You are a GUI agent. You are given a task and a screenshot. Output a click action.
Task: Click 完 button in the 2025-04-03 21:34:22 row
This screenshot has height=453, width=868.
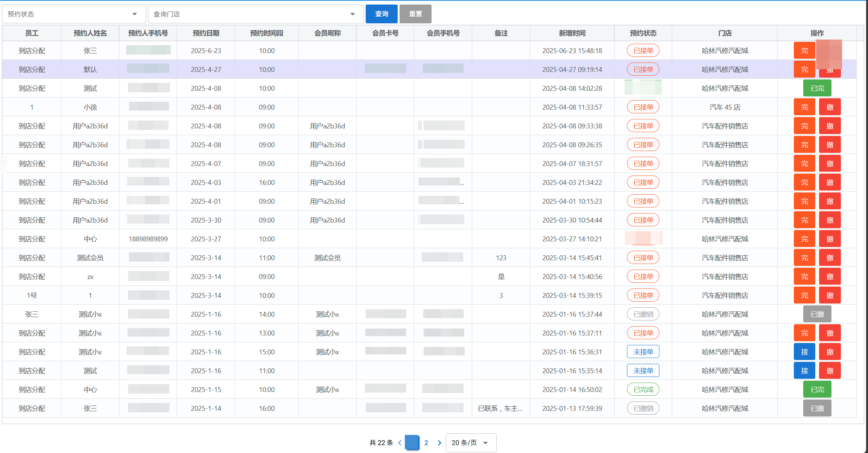click(x=804, y=182)
